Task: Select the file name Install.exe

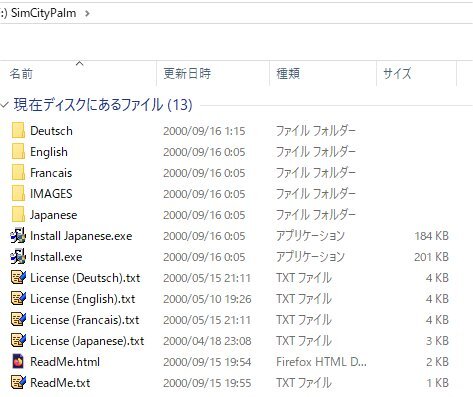Action: tap(56, 257)
